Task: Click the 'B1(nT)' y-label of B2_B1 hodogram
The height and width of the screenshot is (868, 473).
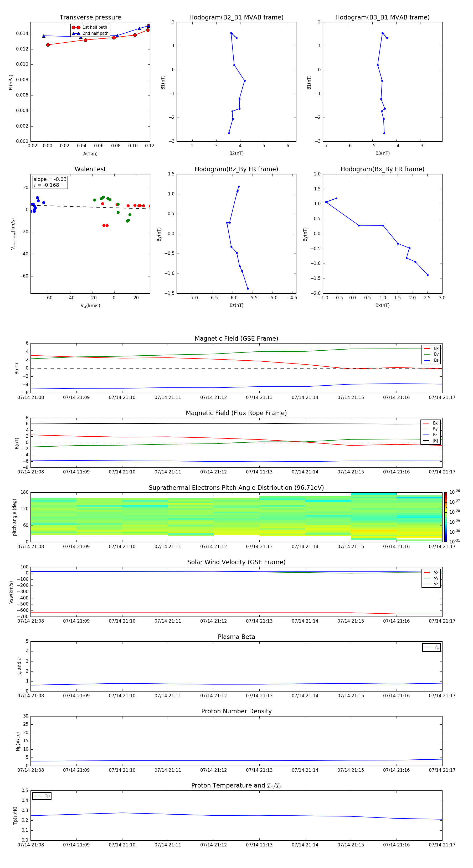Action: pyautogui.click(x=163, y=82)
